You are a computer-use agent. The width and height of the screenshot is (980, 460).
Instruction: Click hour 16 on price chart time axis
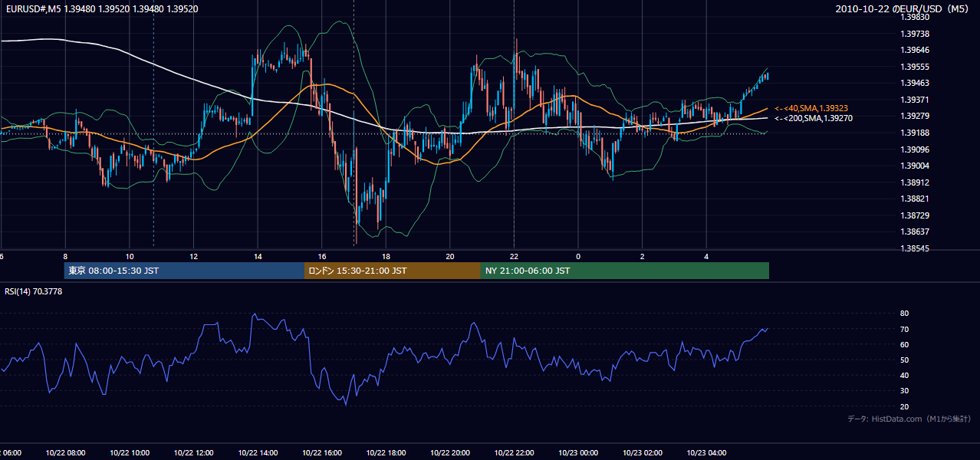[322, 256]
